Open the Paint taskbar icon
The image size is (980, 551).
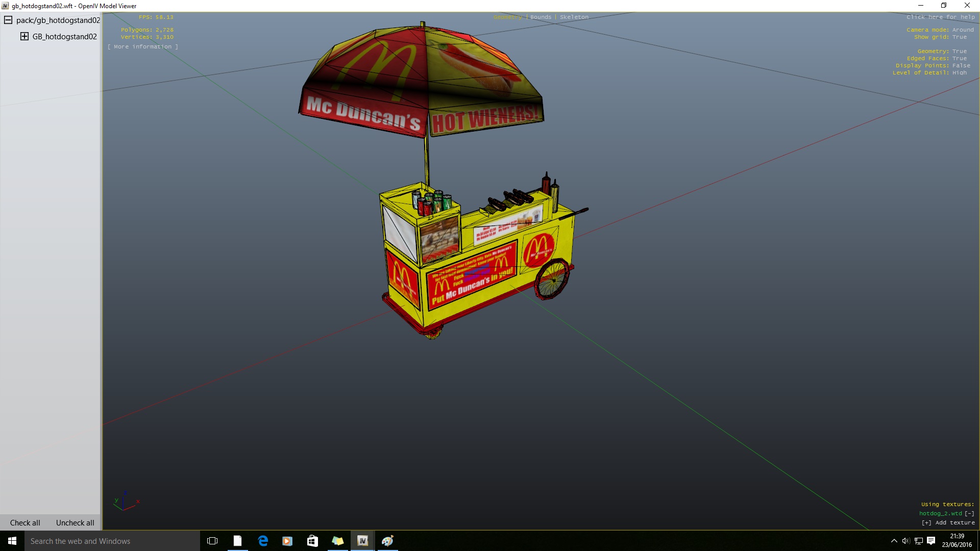[x=387, y=541]
